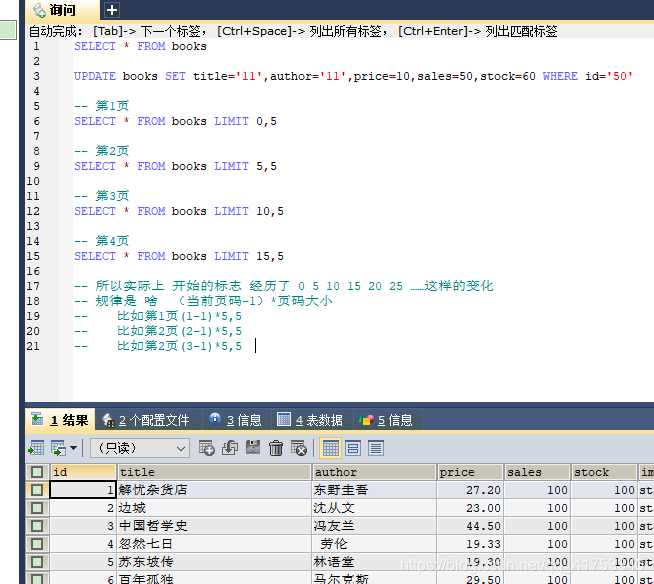Click the stock column header
Viewport: 654px width, 584px height.
tap(604, 472)
